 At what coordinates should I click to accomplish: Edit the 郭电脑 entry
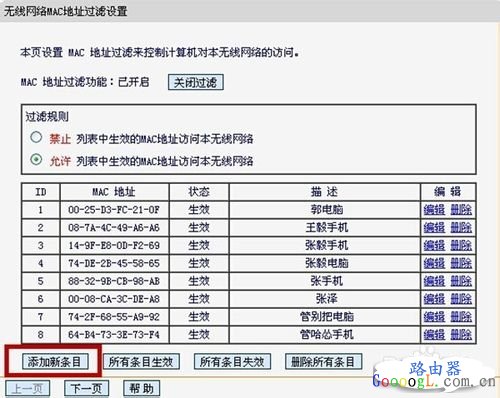click(x=434, y=210)
